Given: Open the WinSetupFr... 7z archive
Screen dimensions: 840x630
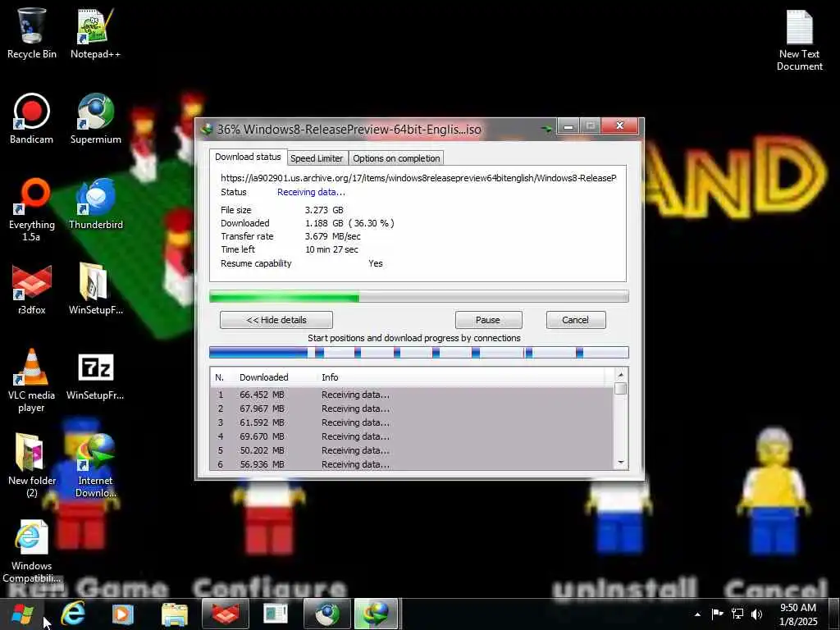Looking at the screenshot, I should point(95,375).
